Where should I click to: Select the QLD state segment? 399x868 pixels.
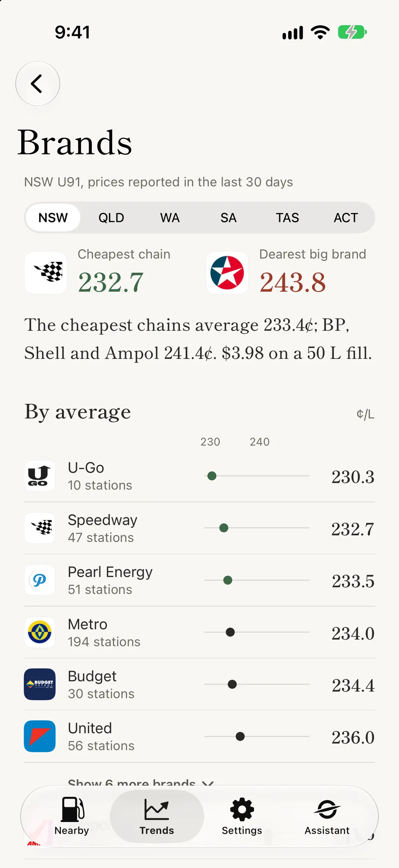[111, 218]
